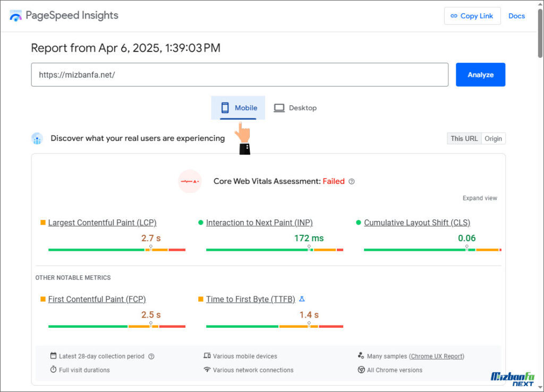Open Largest Contentful Paint (LCP) link
The image size is (544, 392).
[x=103, y=223]
